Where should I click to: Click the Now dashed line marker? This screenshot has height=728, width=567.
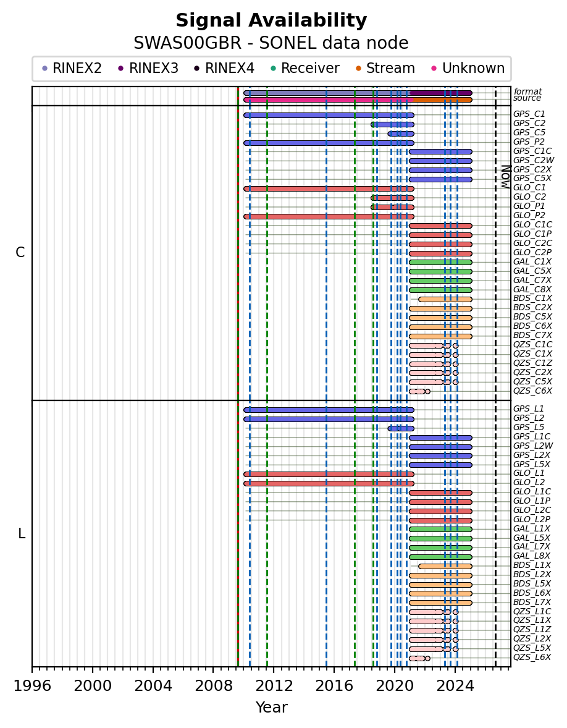[x=495, y=376]
